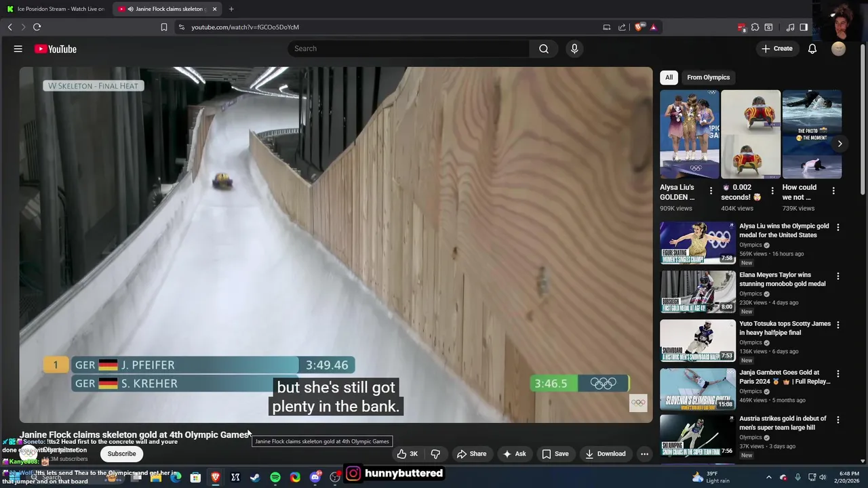Viewport: 868px width, 488px height.
Task: Go back with the browser back arrow
Action: point(10,27)
